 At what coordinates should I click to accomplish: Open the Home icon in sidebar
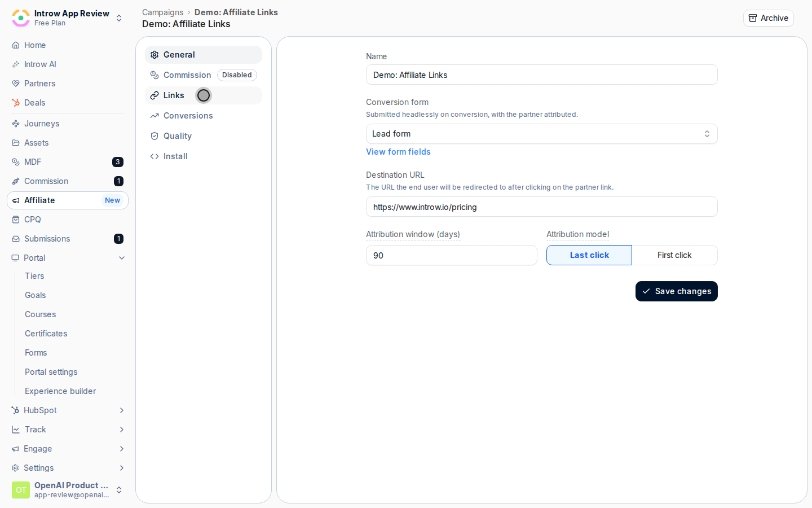coord(16,45)
